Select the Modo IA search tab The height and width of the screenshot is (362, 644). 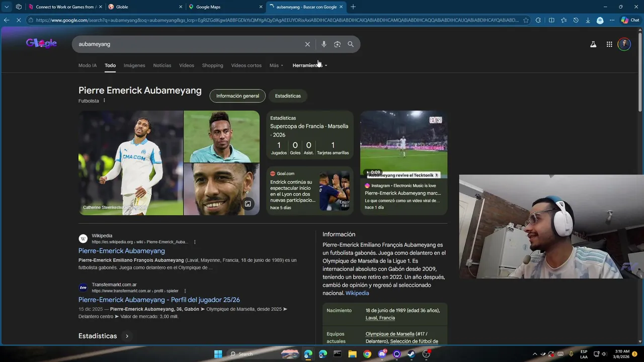(x=88, y=65)
